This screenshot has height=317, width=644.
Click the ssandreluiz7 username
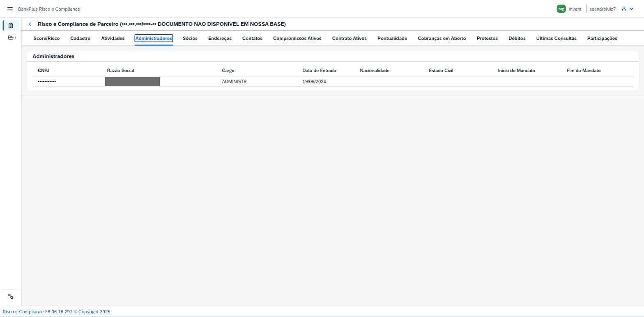tap(603, 9)
